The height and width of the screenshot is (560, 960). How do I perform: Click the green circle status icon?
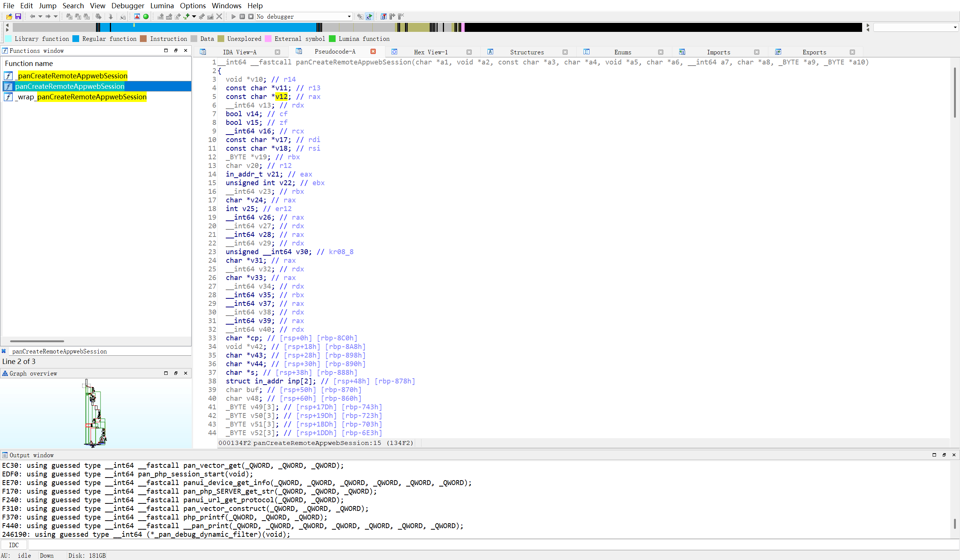(x=145, y=16)
